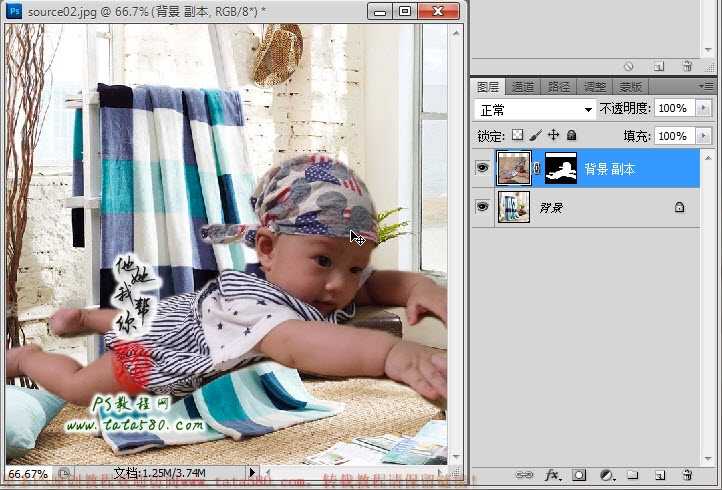This screenshot has height=490, width=722.
Task: Lock layer position
Action: click(x=553, y=135)
